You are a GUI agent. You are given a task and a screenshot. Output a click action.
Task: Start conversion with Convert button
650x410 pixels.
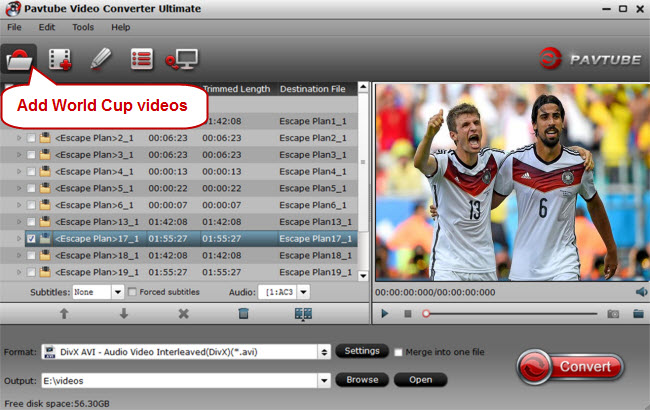point(570,366)
